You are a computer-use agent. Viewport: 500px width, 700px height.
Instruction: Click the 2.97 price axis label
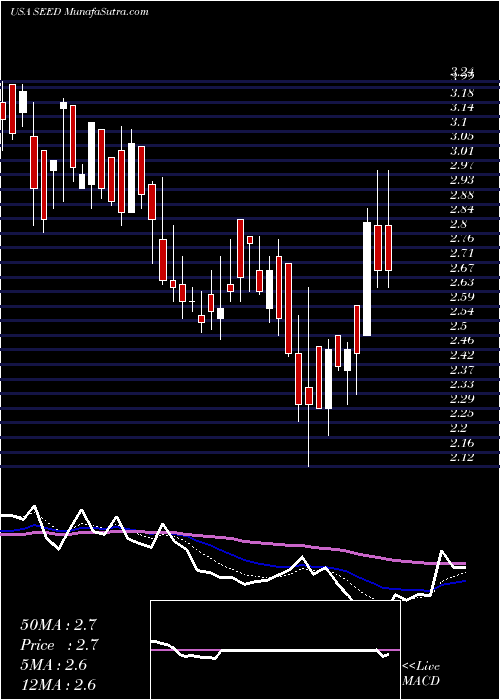point(462,166)
